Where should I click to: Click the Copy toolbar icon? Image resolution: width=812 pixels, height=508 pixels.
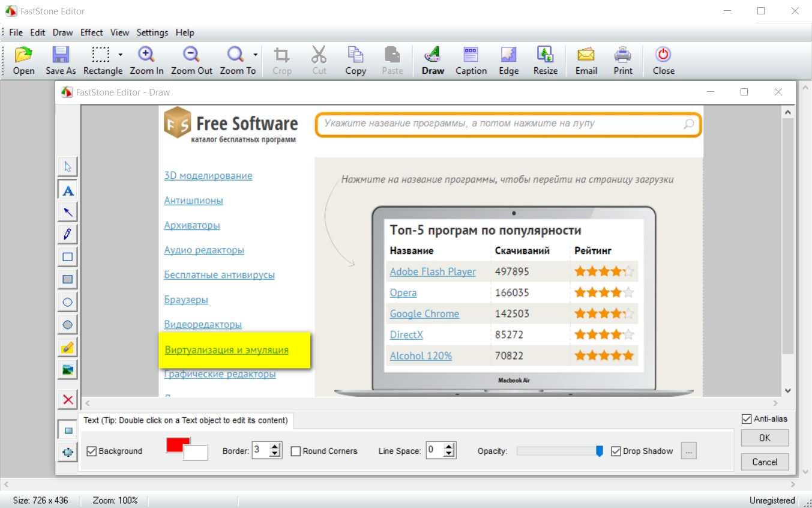[x=355, y=55]
